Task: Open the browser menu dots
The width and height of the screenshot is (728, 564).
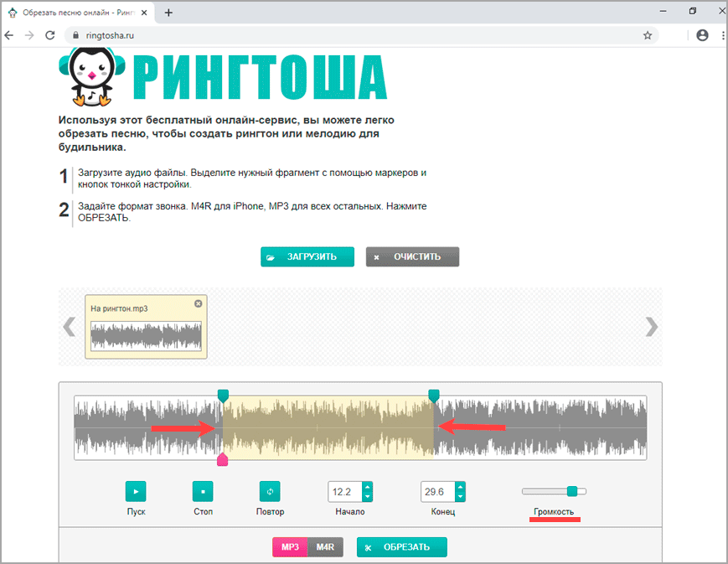Action: [x=723, y=35]
